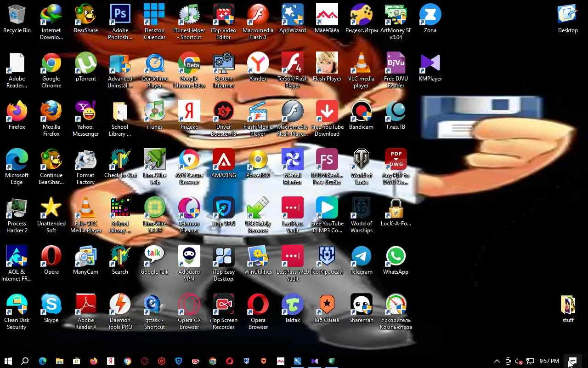Launch PowerISO desktop icon
Image resolution: width=588 pixels, height=368 pixels.
pos(258,164)
